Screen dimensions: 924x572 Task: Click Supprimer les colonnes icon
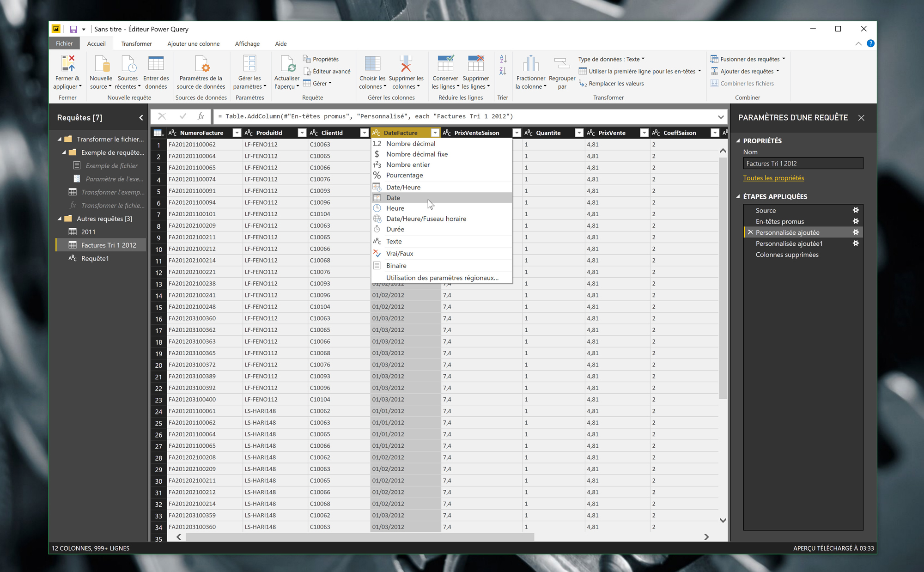tap(406, 63)
